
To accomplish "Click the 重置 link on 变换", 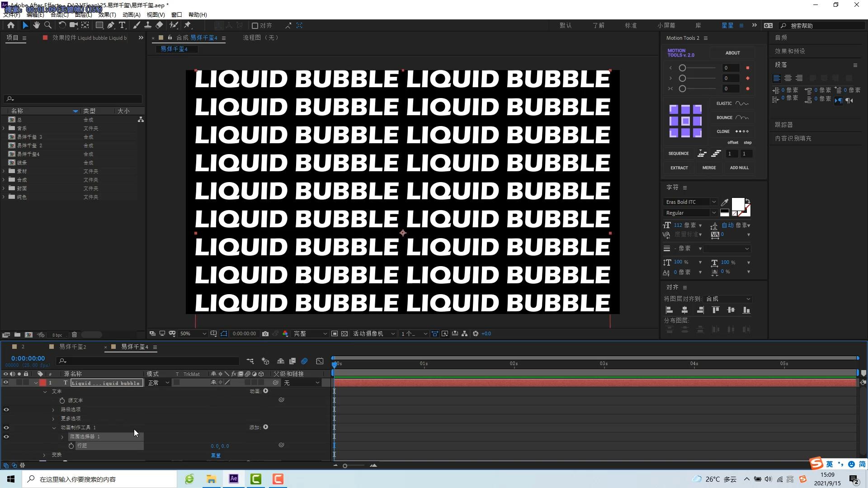I will (x=216, y=455).
